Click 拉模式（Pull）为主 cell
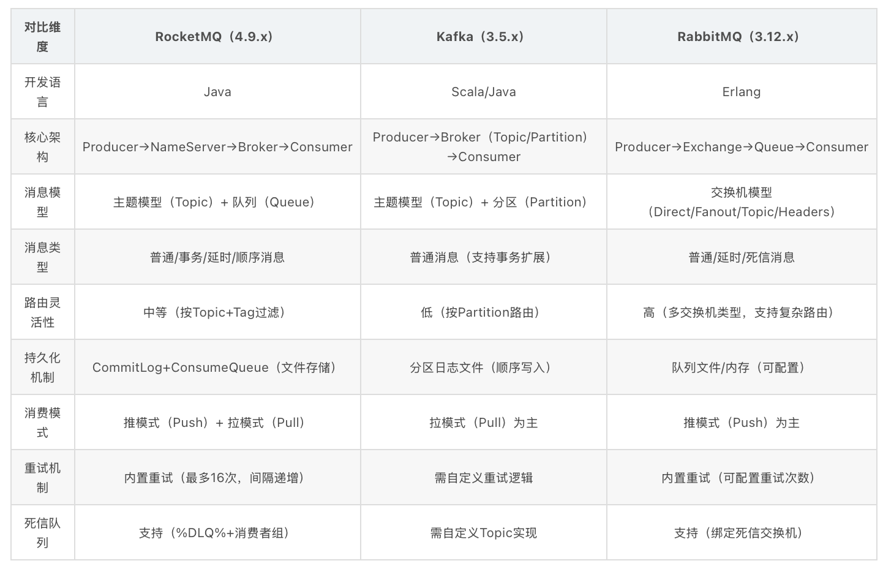This screenshot has height=588, width=883. coord(484,422)
